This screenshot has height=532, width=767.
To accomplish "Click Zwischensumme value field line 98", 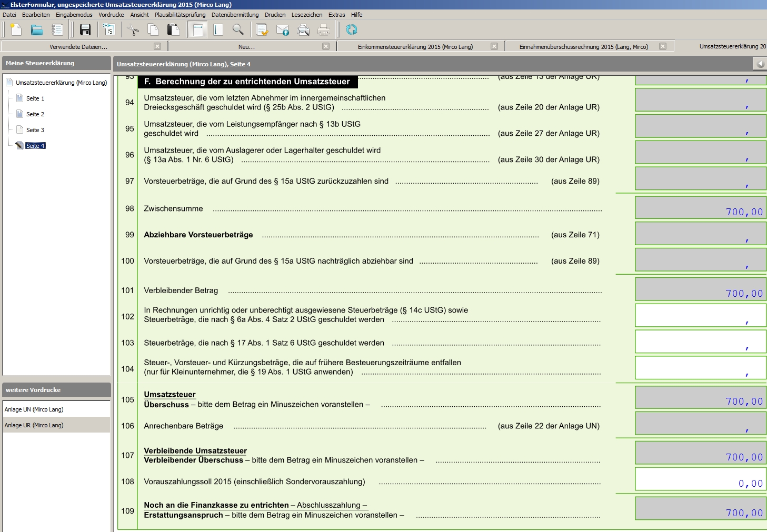I will pyautogui.click(x=701, y=207).
